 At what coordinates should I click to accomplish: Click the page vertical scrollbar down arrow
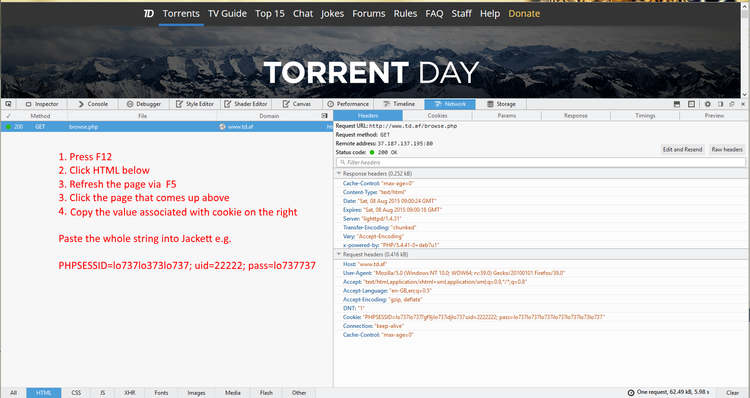click(745, 95)
